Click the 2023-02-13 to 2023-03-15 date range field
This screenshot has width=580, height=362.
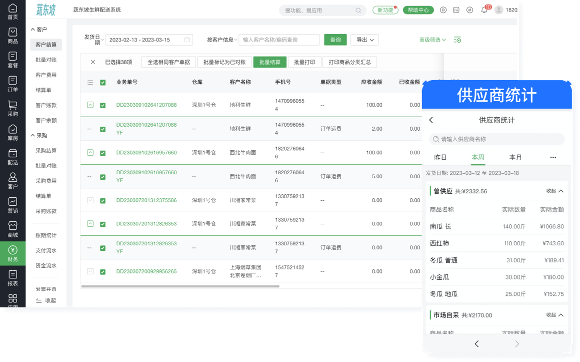click(149, 40)
